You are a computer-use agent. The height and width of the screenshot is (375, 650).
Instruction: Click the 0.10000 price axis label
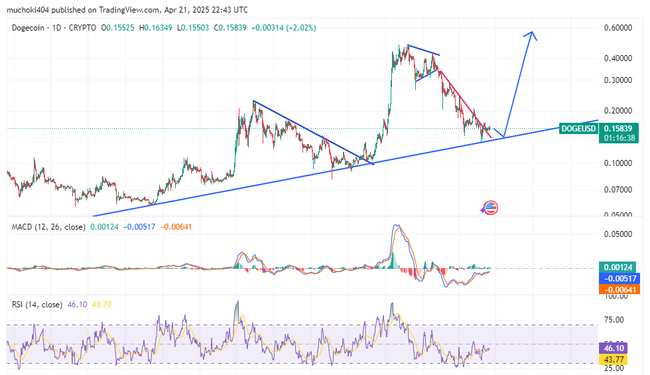click(x=618, y=163)
